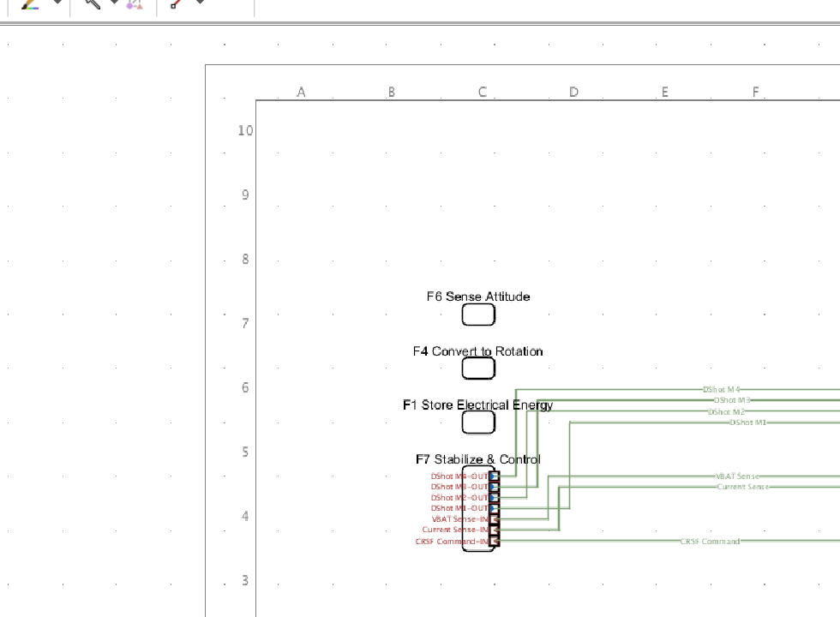Click row marker '4' on the frame
Image resolution: width=840 pixels, height=617 pixels.
tap(245, 516)
